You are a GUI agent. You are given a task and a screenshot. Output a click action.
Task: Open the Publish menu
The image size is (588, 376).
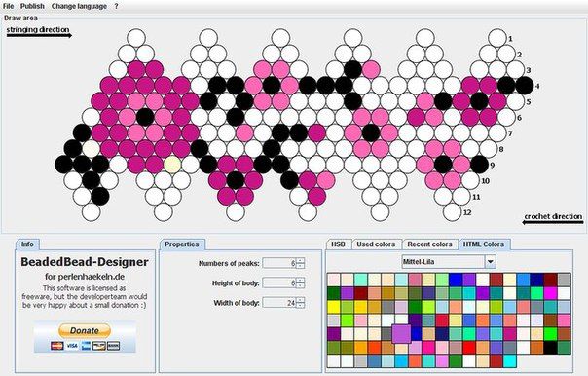coord(32,6)
